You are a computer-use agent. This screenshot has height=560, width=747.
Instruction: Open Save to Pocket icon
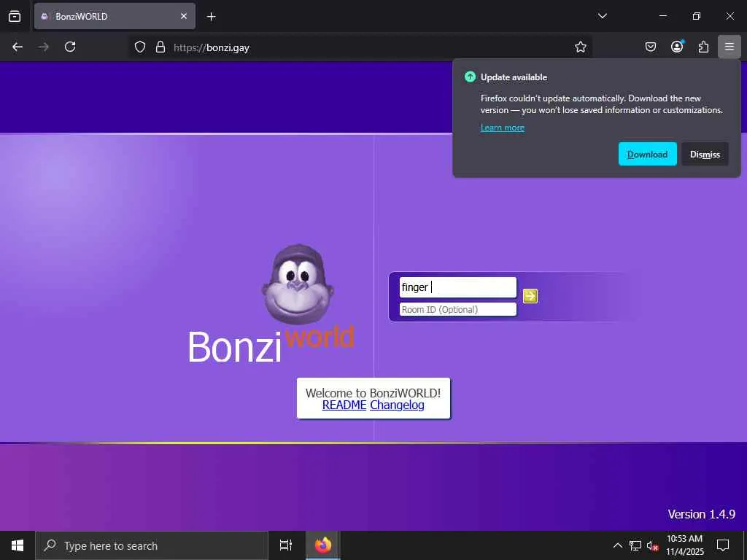[x=650, y=47]
